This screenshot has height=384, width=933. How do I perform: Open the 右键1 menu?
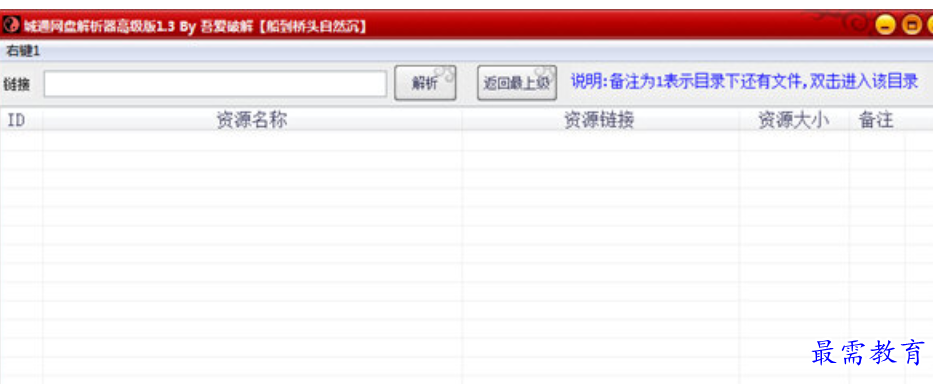23,51
